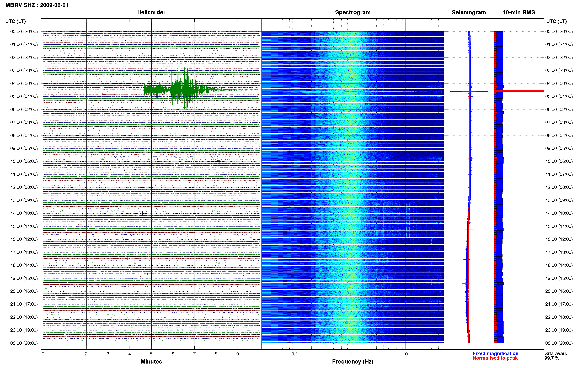Click the 99.7 % availability value
The height and width of the screenshot is (368, 588).
pyautogui.click(x=552, y=358)
